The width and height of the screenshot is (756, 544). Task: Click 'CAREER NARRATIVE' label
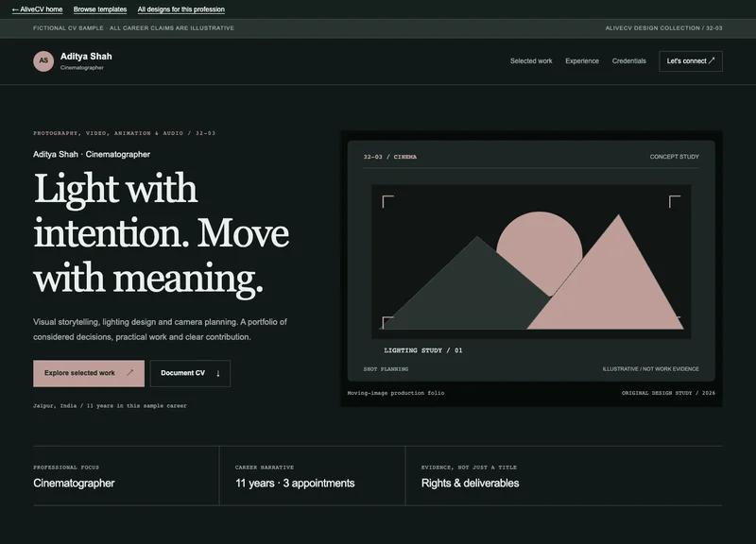(x=265, y=467)
